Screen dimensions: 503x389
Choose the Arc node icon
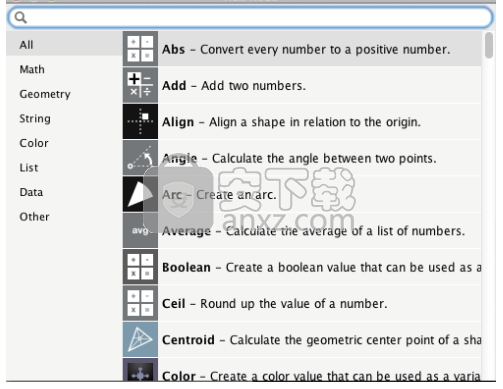(140, 194)
